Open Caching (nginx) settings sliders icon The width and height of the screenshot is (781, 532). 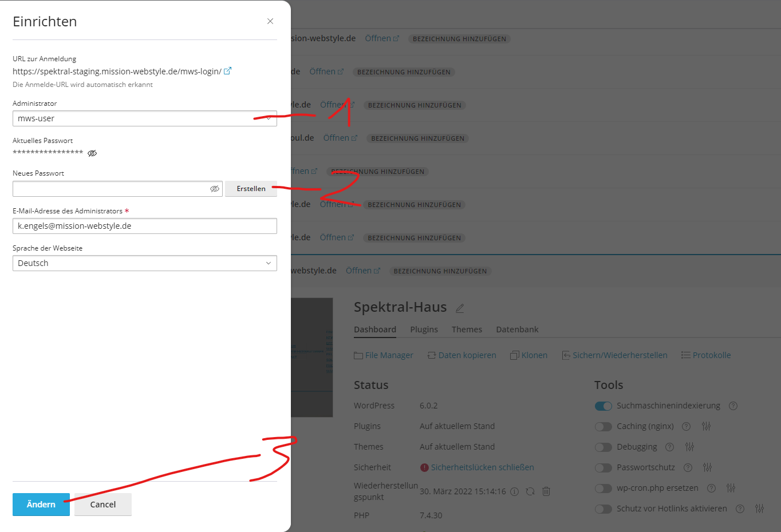[x=706, y=426]
